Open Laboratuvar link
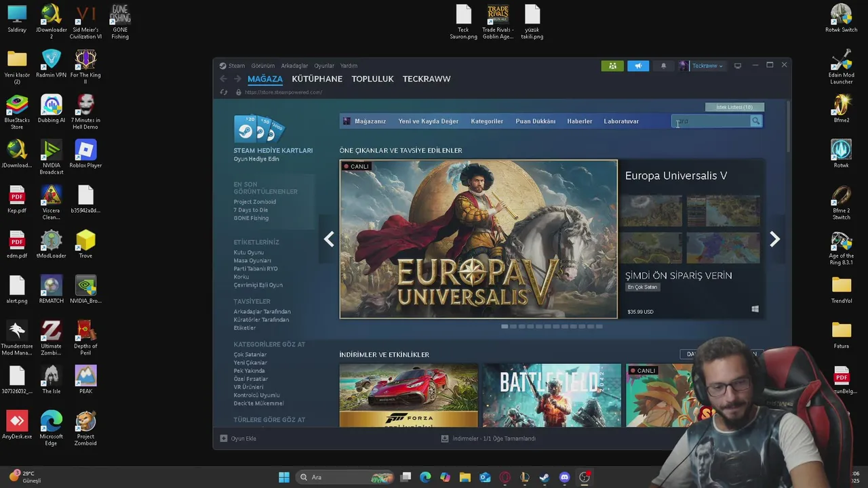Viewport: 868px width, 488px height. 621,121
